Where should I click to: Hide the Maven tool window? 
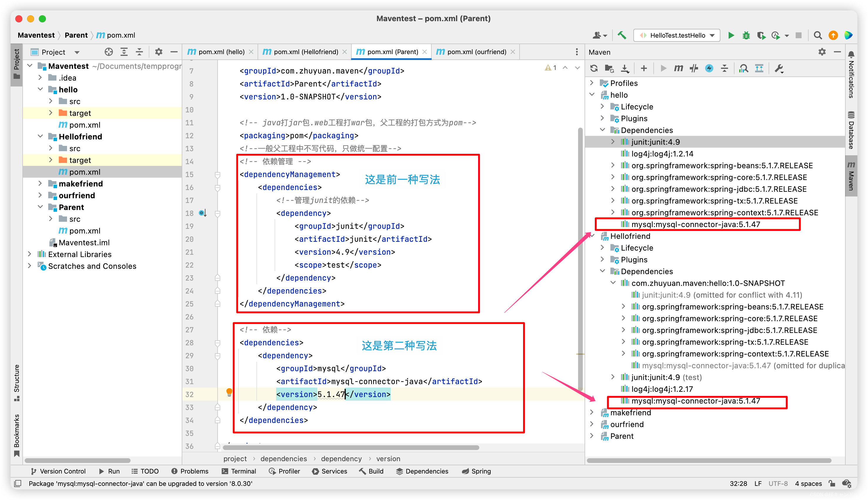tap(837, 52)
